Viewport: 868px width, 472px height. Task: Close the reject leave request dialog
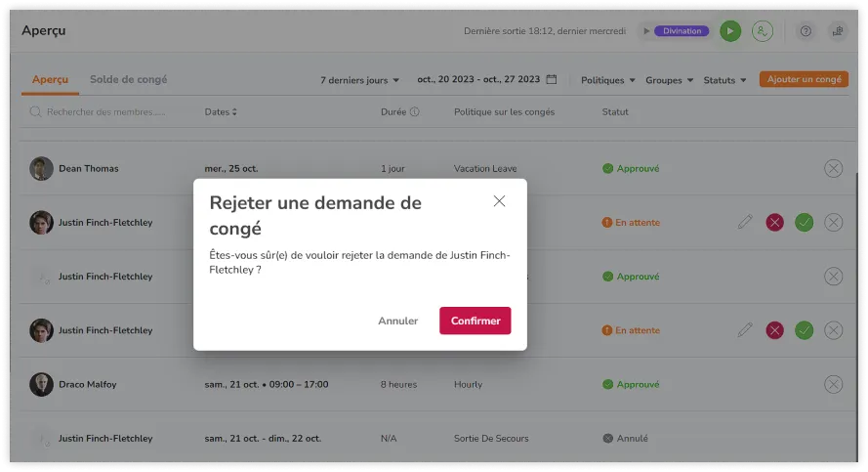tap(499, 201)
